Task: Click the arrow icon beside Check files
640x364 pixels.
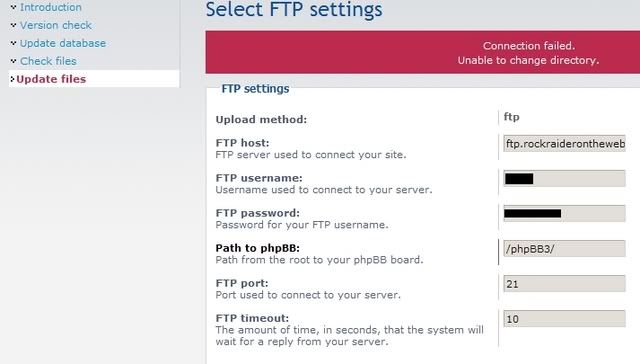Action: pos(13,61)
